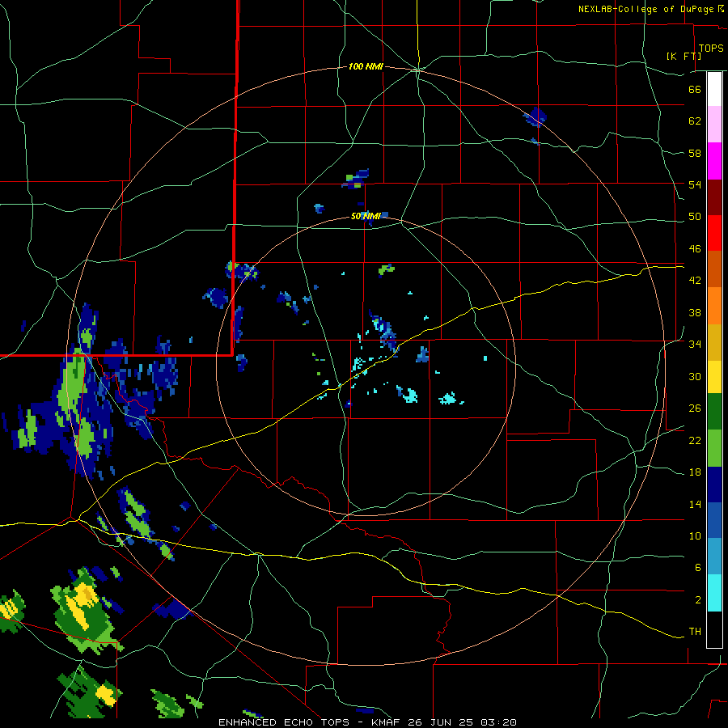Image resolution: width=728 pixels, height=728 pixels.
Task: Click the legend value 62
Action: (695, 121)
